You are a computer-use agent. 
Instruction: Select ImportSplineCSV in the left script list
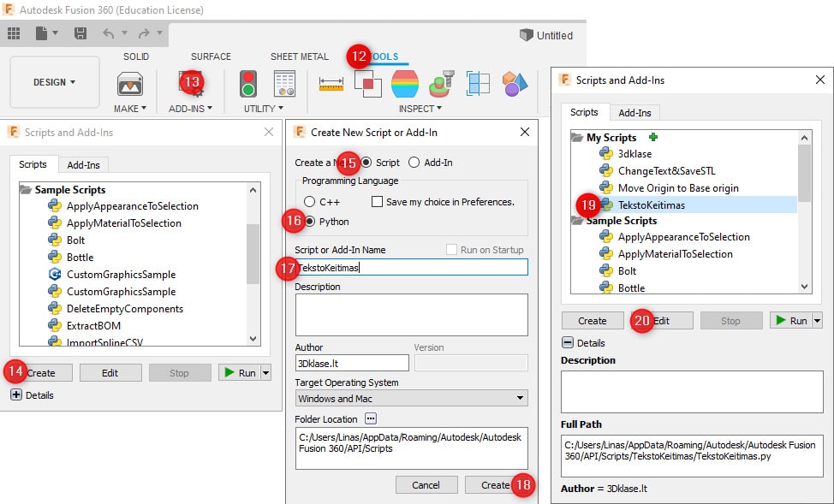coord(104,342)
